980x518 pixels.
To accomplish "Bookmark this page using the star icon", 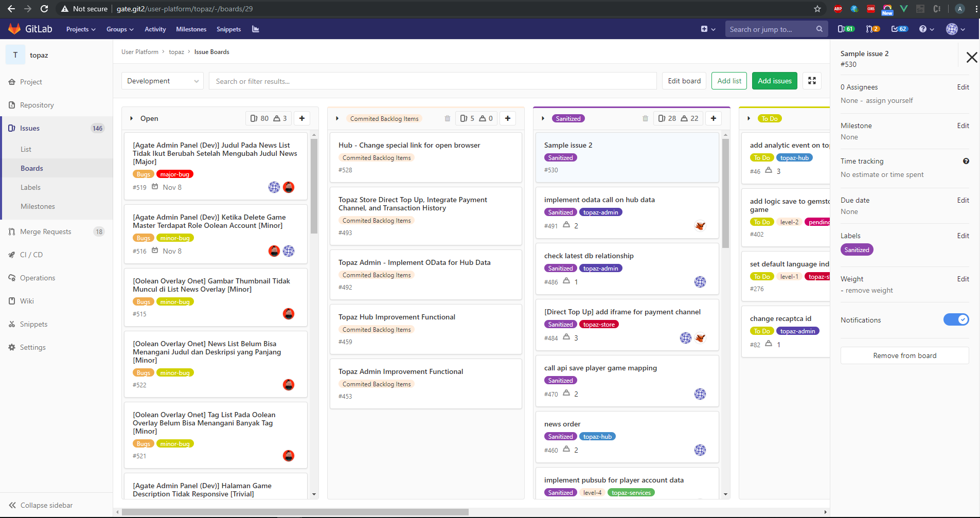I will click(x=817, y=9).
